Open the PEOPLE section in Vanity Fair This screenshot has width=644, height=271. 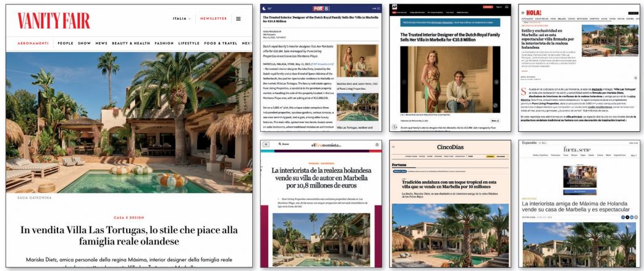pos(66,43)
